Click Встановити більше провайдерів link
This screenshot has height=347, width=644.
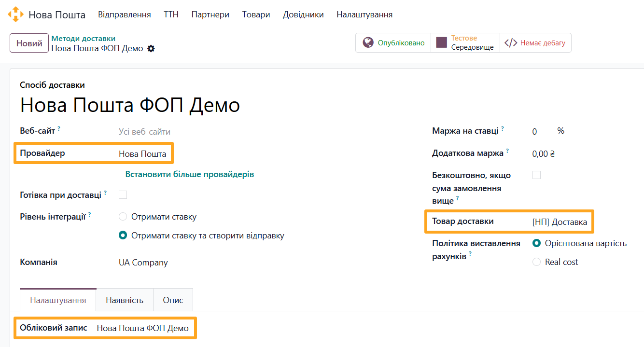(x=190, y=174)
